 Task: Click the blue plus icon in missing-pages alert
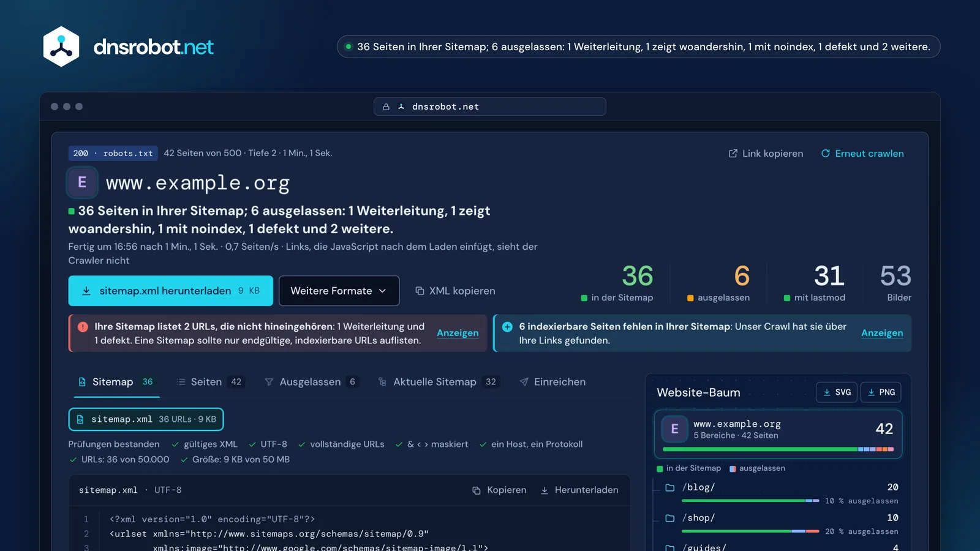coord(507,327)
